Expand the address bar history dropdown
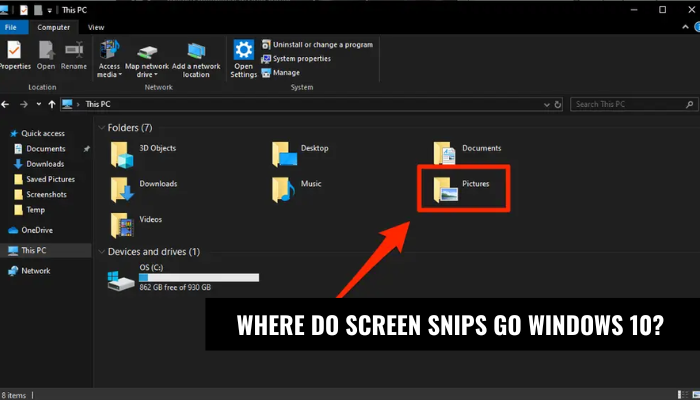Image resolution: width=700 pixels, height=400 pixels. tap(547, 104)
